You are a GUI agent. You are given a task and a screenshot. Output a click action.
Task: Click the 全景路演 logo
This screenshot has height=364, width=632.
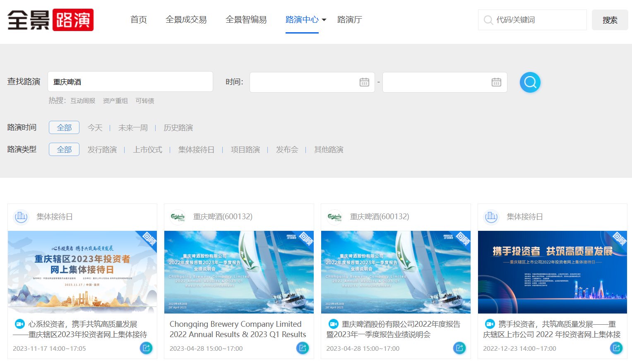click(x=50, y=20)
